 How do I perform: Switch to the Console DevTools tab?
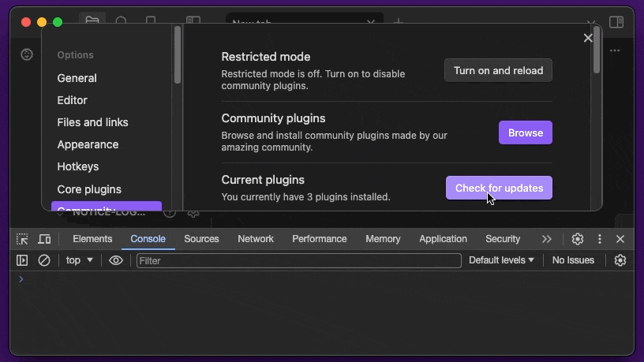point(148,239)
